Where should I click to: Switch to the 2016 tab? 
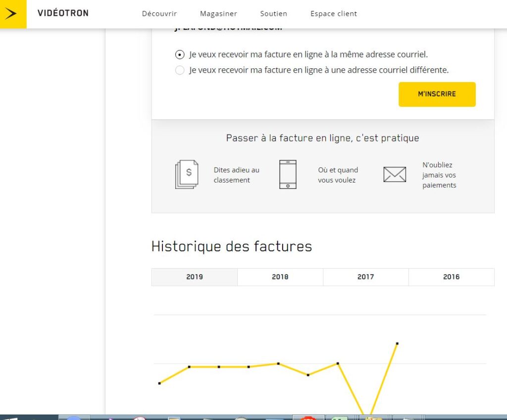click(x=452, y=277)
